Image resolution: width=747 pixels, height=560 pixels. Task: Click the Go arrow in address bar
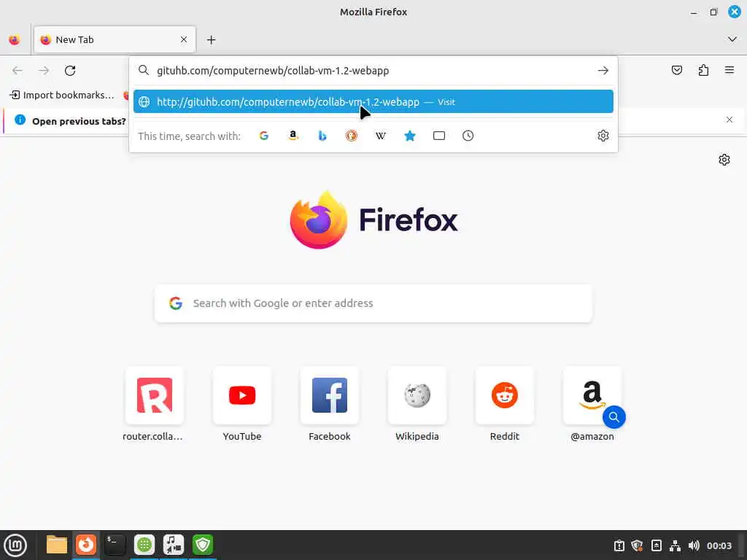coord(603,71)
